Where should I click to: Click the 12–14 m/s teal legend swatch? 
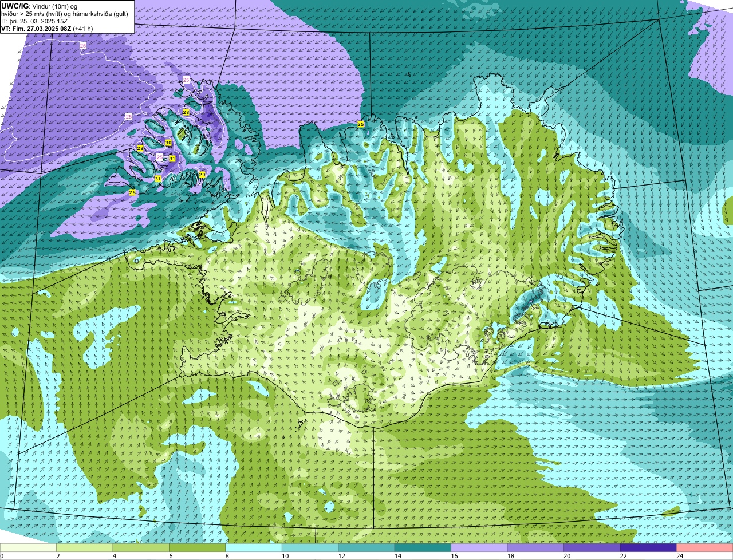tap(367, 547)
